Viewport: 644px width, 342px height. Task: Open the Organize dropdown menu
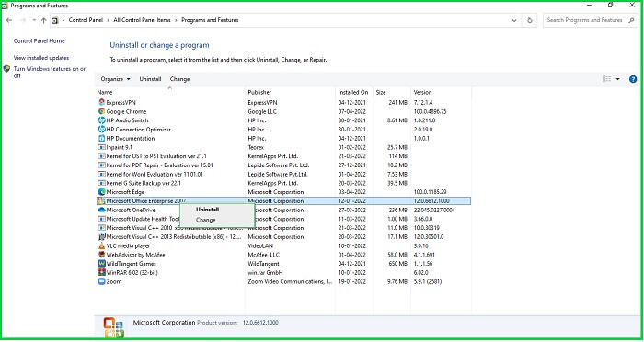click(x=115, y=79)
